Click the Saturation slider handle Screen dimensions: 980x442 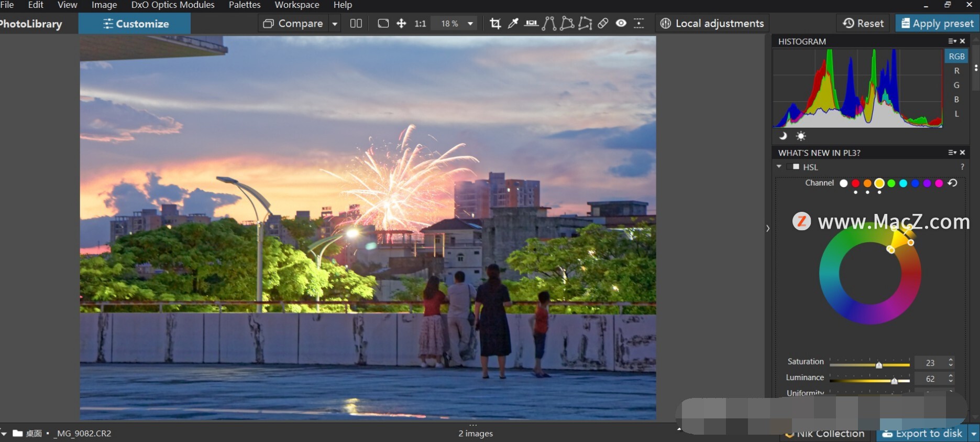coord(879,365)
